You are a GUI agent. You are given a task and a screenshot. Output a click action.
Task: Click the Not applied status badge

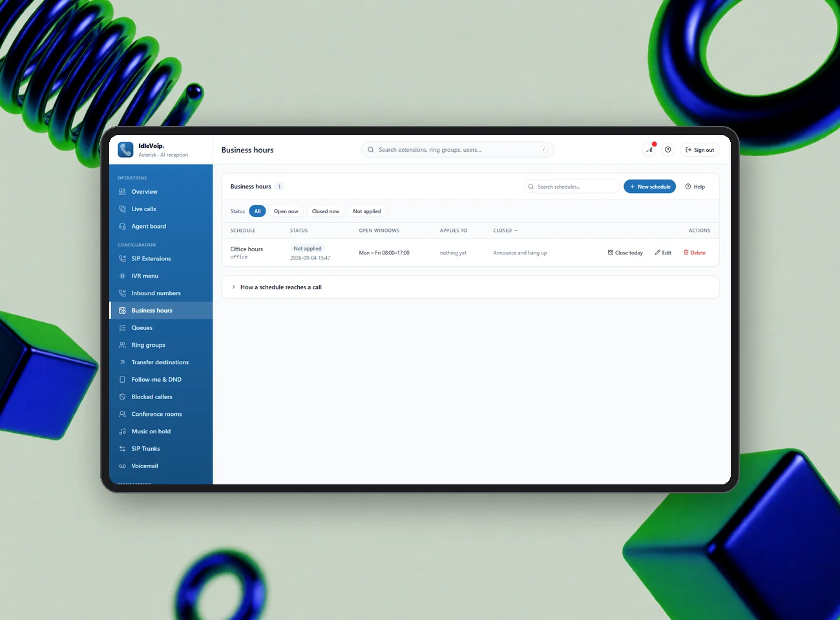tap(308, 249)
